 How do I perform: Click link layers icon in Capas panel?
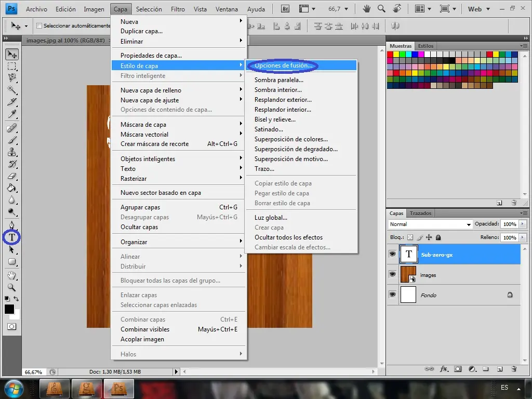[x=429, y=369]
